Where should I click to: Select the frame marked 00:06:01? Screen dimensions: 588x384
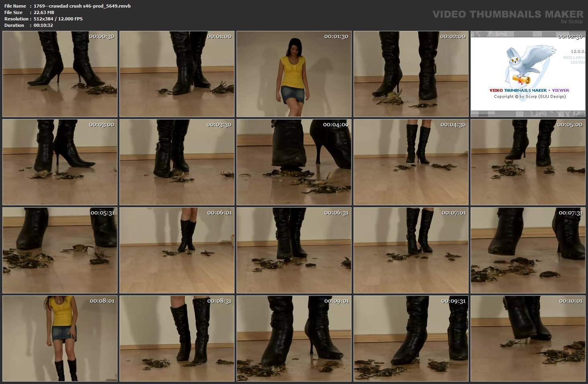[177, 251]
